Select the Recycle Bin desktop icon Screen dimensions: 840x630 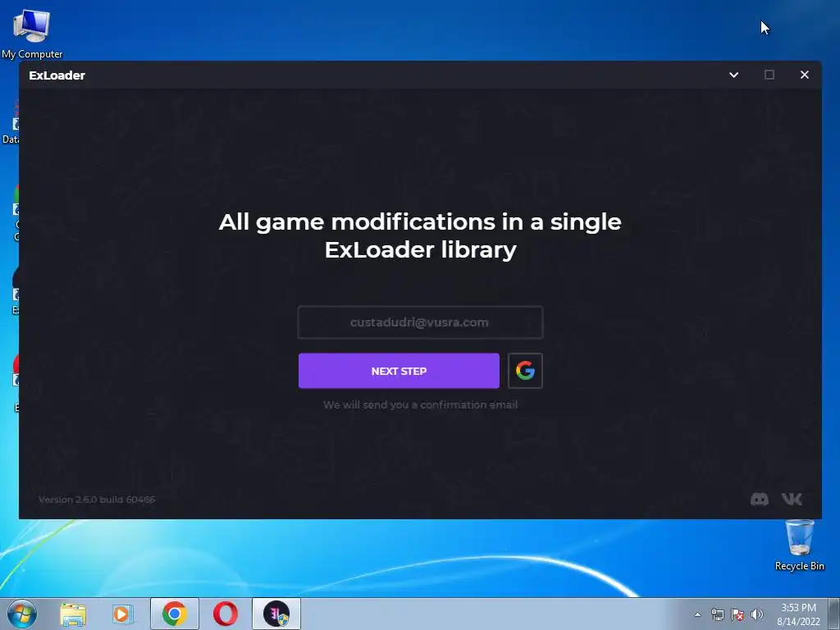[x=799, y=546]
